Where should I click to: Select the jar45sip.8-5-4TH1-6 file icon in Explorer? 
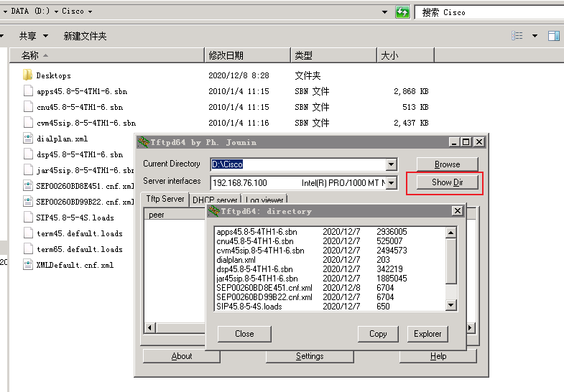[28, 170]
